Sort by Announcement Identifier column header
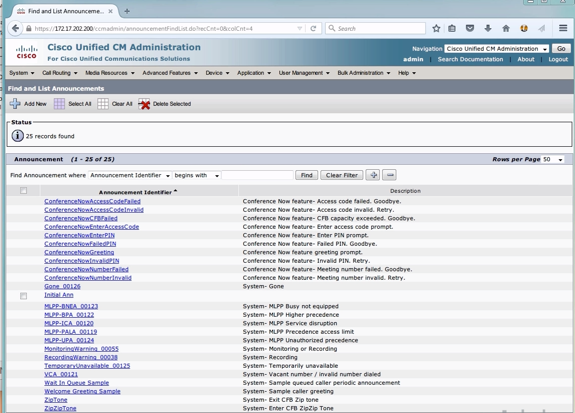Viewport: 575px width, 413px height. (x=138, y=192)
